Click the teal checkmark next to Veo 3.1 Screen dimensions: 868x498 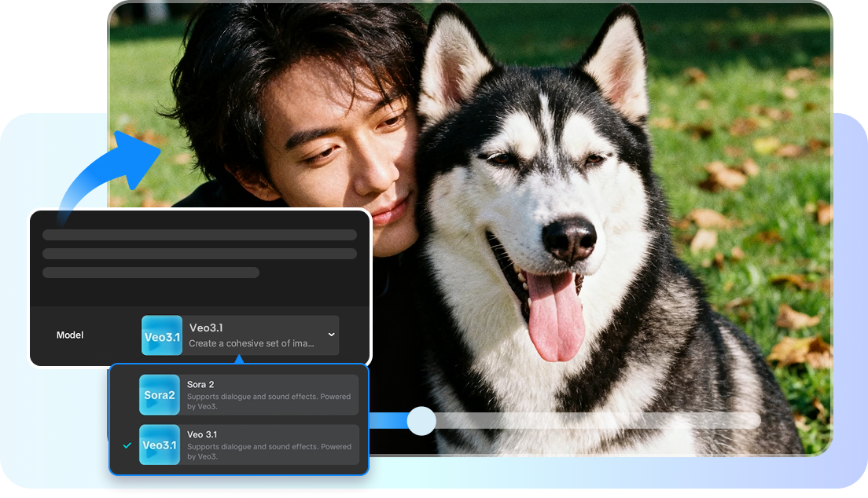[x=127, y=445]
